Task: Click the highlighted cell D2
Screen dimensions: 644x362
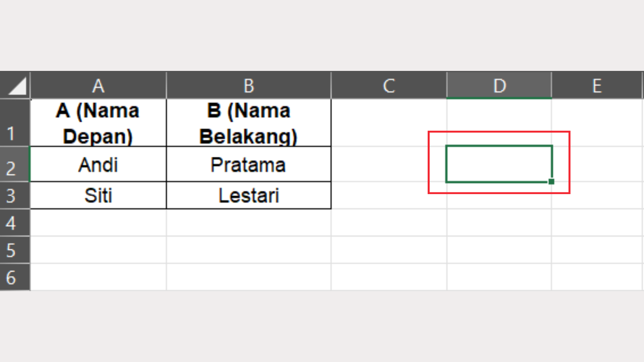Action: [499, 162]
